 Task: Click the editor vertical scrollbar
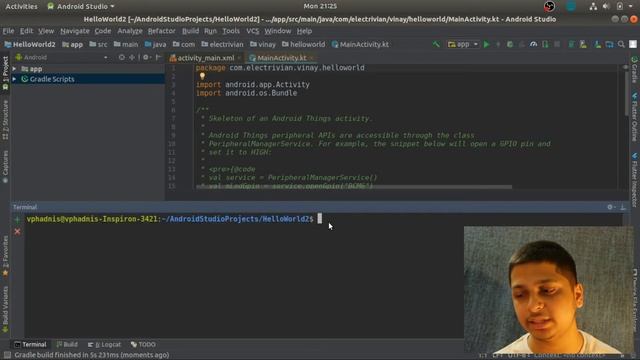tap(626, 94)
